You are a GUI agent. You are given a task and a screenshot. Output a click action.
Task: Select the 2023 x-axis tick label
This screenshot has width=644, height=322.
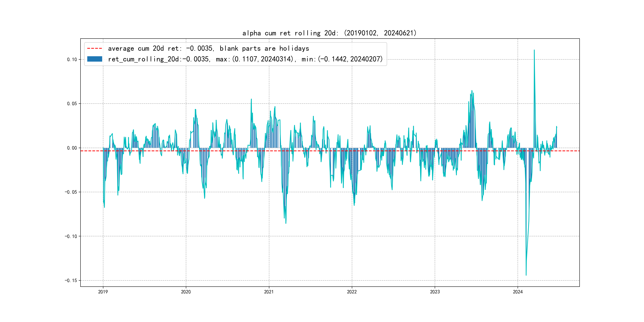(435, 292)
